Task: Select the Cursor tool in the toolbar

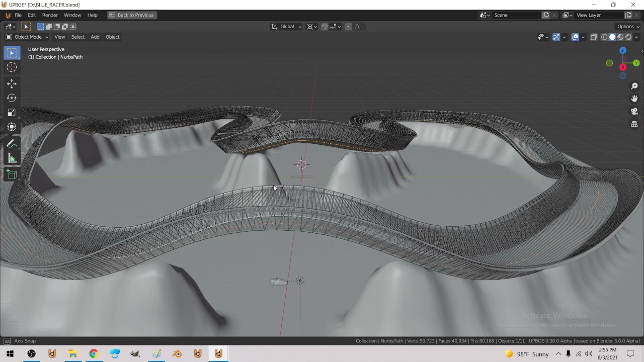Action: tap(12, 67)
